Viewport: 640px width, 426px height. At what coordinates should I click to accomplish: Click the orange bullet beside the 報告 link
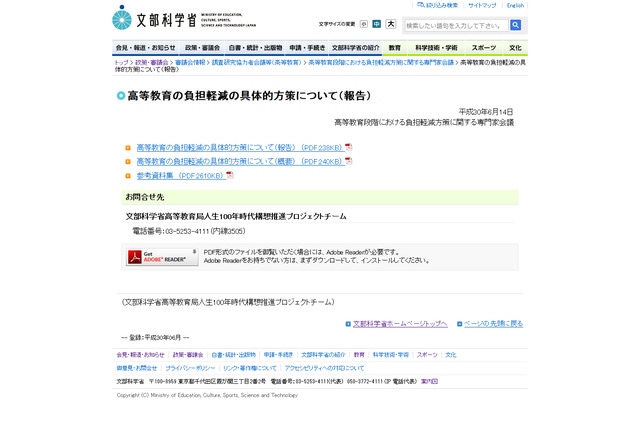point(128,148)
